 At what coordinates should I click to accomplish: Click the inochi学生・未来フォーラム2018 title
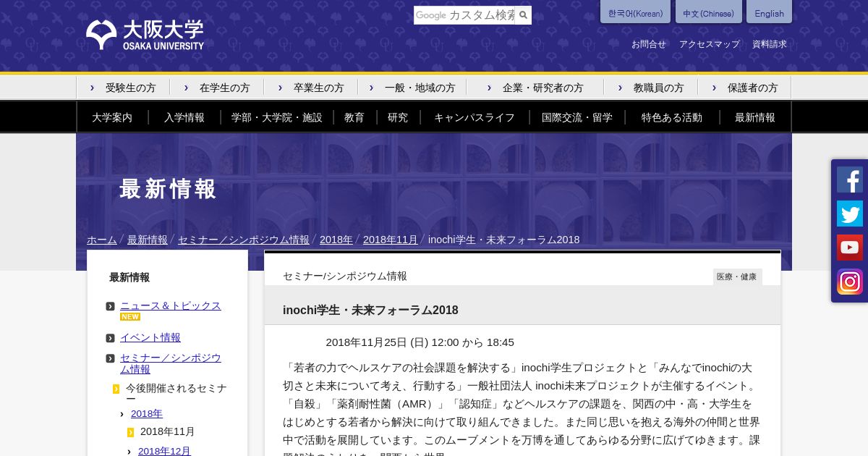[x=370, y=310]
